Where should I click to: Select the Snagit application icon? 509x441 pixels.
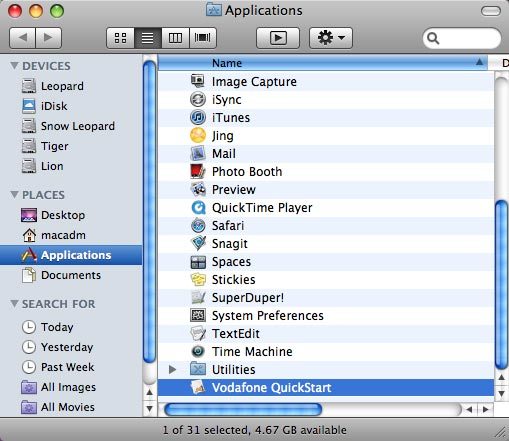[198, 243]
